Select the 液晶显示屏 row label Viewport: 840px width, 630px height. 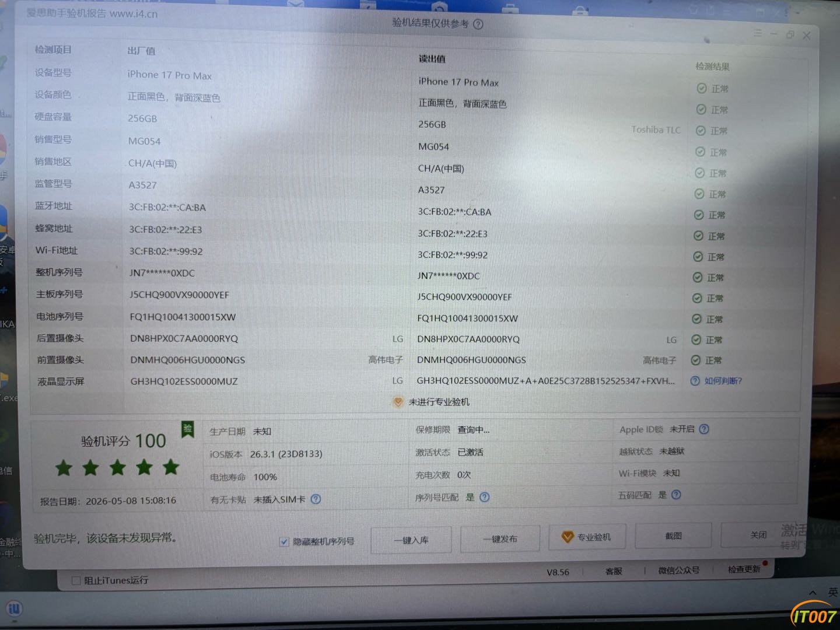pos(61,381)
